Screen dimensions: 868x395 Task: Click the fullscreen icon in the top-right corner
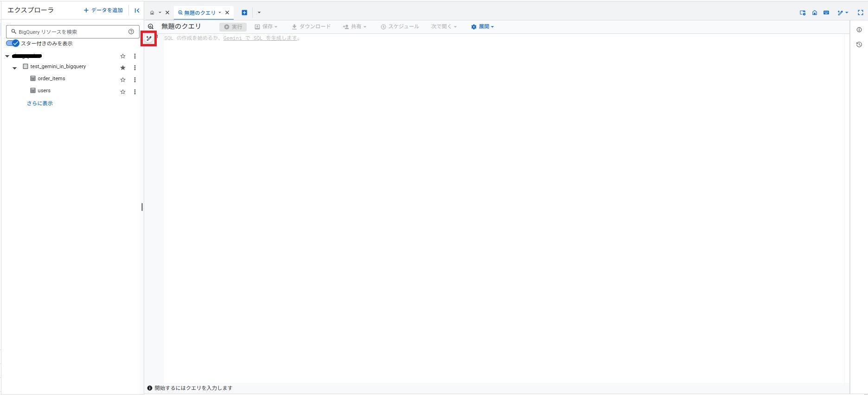[x=860, y=13]
